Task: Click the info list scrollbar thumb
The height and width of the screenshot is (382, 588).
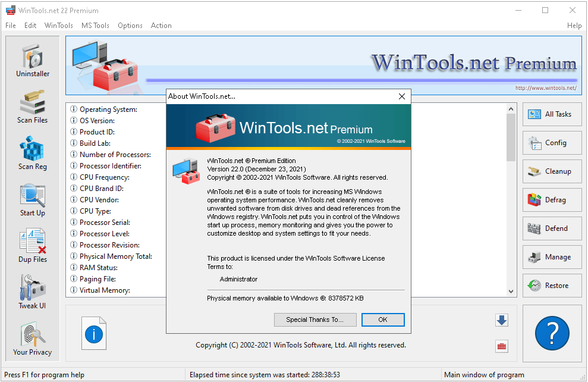Action: pyautogui.click(x=511, y=137)
